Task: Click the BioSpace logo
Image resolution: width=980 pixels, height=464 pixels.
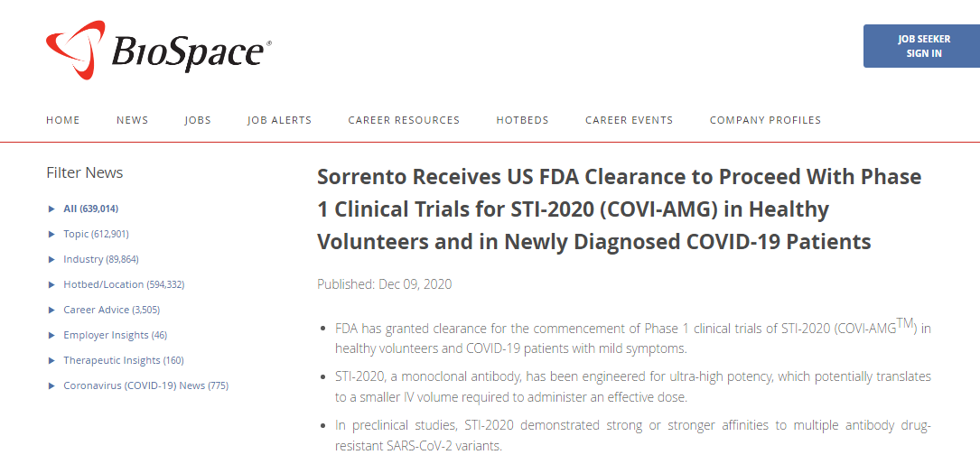Action: [x=159, y=51]
